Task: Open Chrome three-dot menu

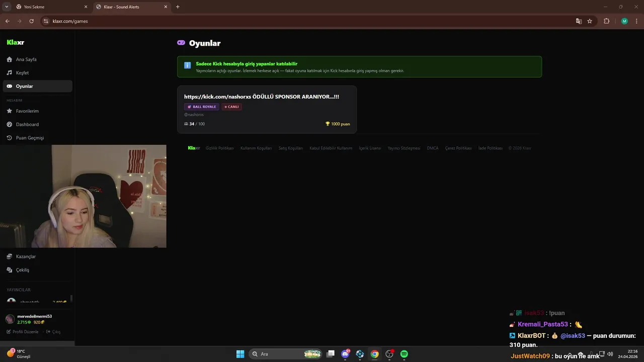Action: click(x=636, y=21)
